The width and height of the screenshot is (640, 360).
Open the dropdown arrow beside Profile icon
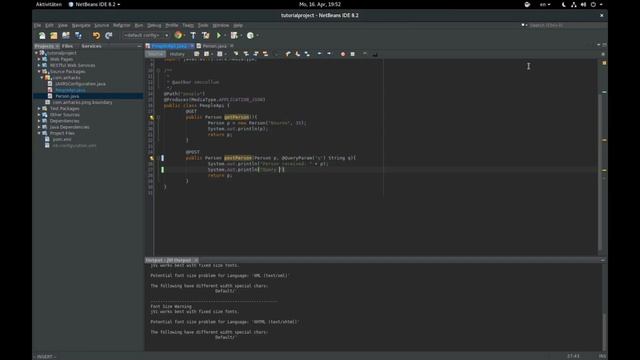coord(257,36)
